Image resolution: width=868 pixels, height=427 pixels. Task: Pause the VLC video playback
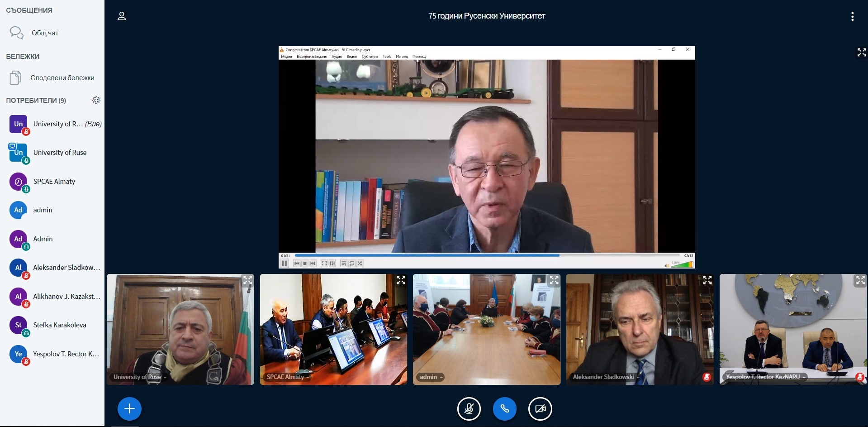(x=285, y=263)
